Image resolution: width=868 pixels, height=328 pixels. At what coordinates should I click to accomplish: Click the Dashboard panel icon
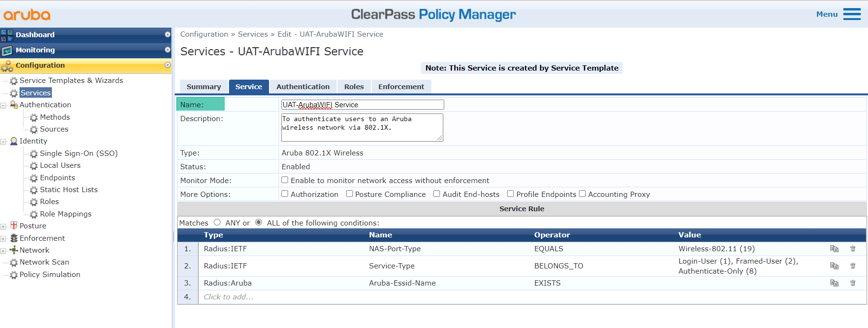[x=7, y=35]
